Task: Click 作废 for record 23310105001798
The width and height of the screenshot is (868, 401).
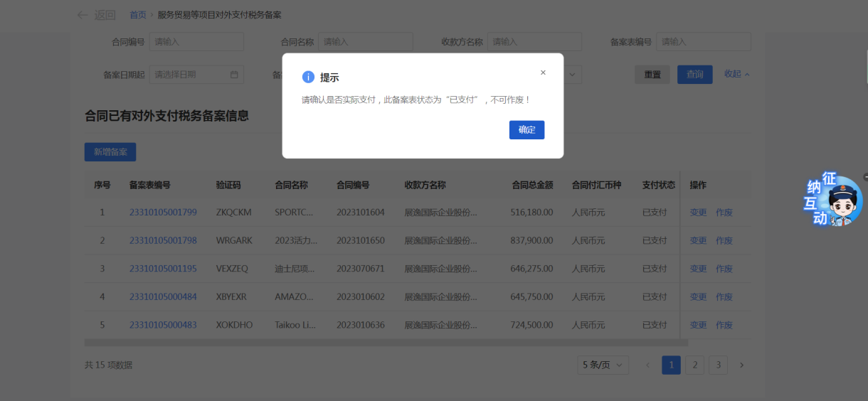Action: pyautogui.click(x=724, y=241)
